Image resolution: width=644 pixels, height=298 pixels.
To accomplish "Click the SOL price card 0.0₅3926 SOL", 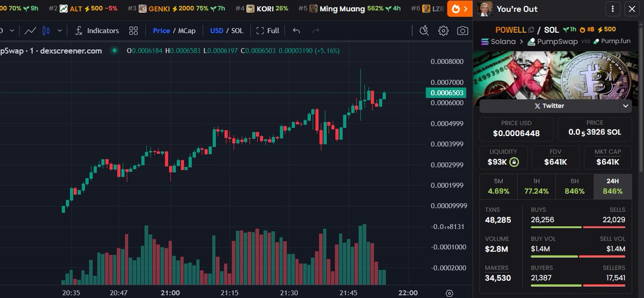I will point(595,129).
